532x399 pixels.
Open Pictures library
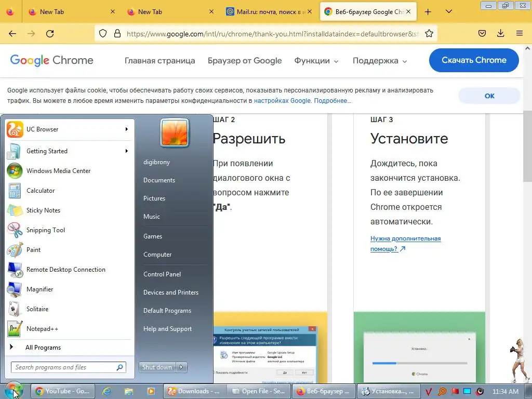(154, 198)
